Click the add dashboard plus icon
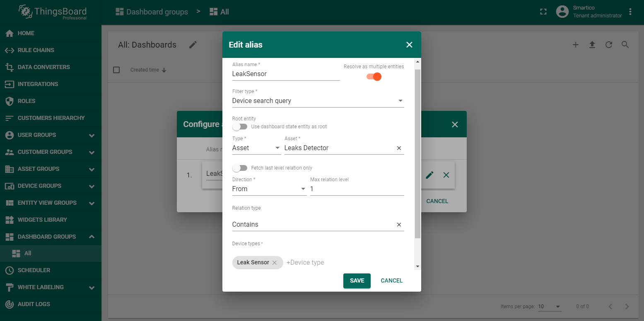644x321 pixels. click(x=575, y=45)
